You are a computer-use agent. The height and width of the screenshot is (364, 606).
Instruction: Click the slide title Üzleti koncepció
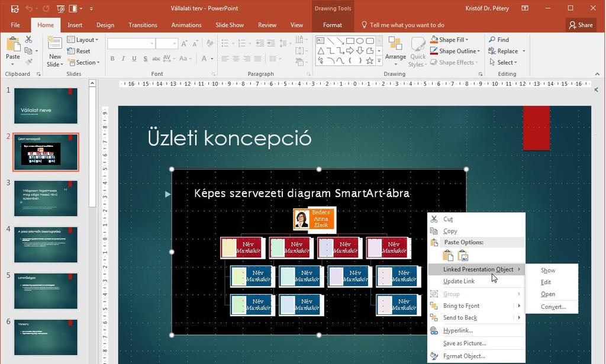click(x=230, y=138)
